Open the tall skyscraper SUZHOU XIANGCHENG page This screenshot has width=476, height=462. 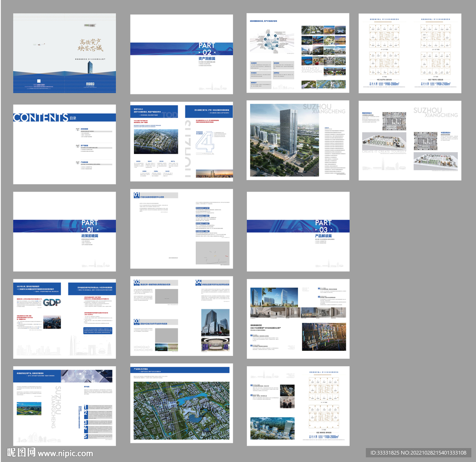(298, 141)
